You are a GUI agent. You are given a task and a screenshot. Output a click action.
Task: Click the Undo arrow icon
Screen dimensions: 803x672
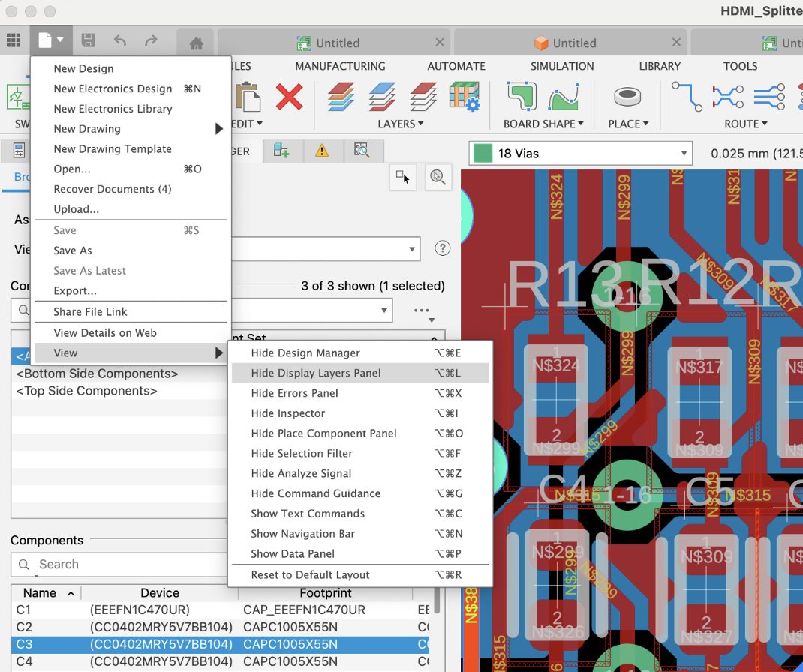120,41
